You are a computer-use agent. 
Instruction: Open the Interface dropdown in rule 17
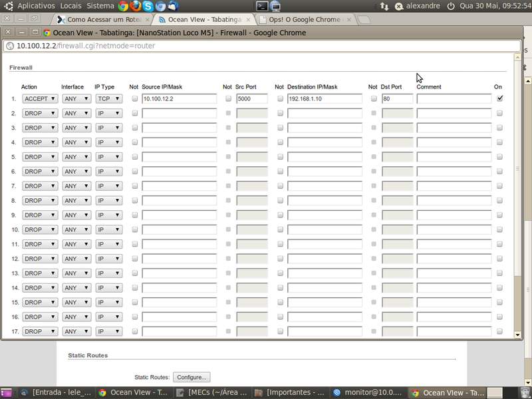click(76, 331)
